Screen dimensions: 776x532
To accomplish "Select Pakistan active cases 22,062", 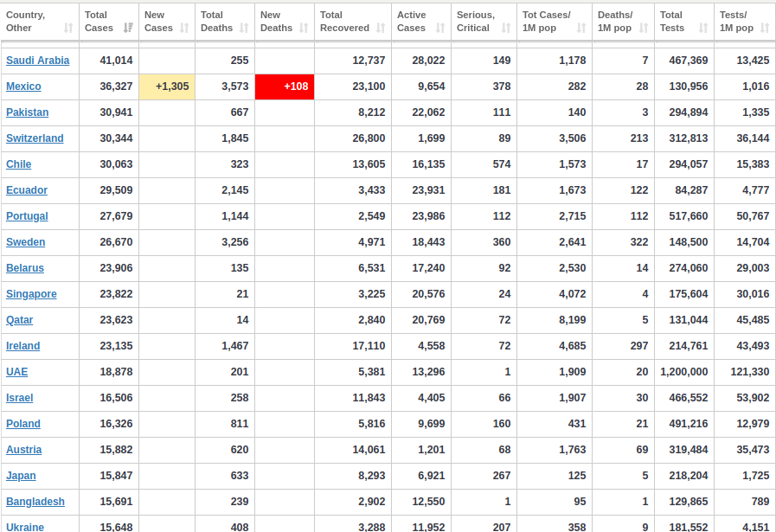I will pyautogui.click(x=428, y=112).
